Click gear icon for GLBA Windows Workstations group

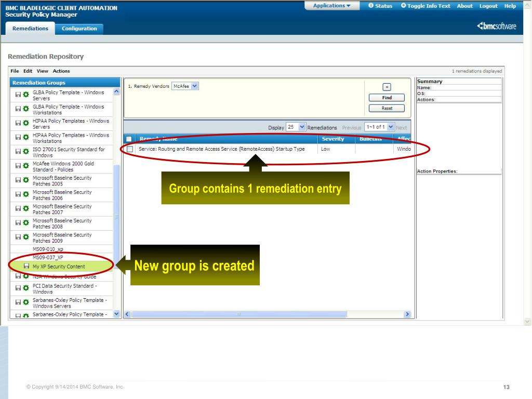tap(26, 109)
